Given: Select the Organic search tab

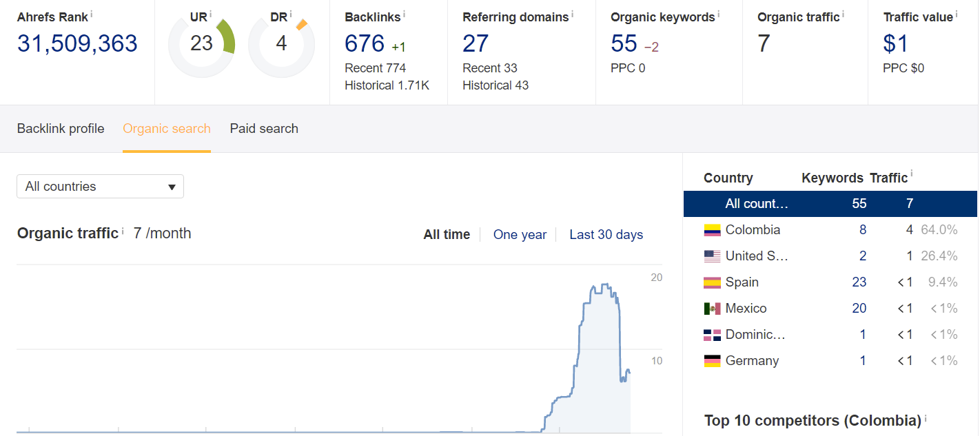Looking at the screenshot, I should pos(167,129).
